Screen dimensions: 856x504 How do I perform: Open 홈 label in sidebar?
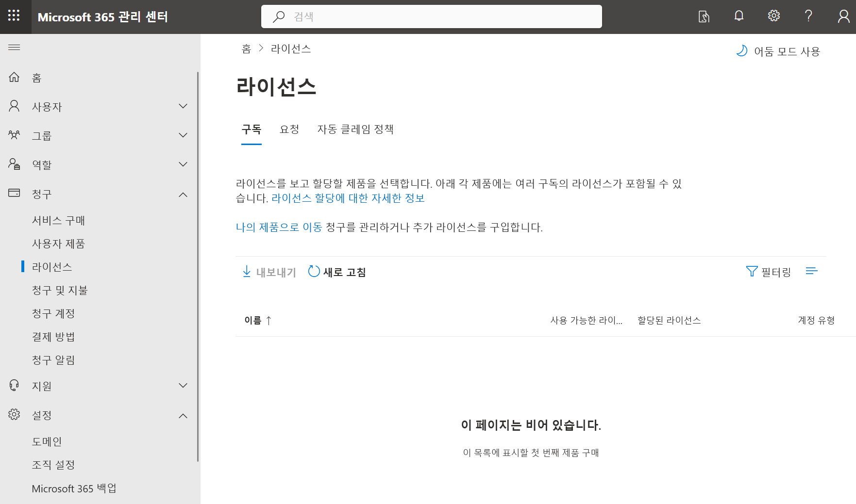click(37, 78)
